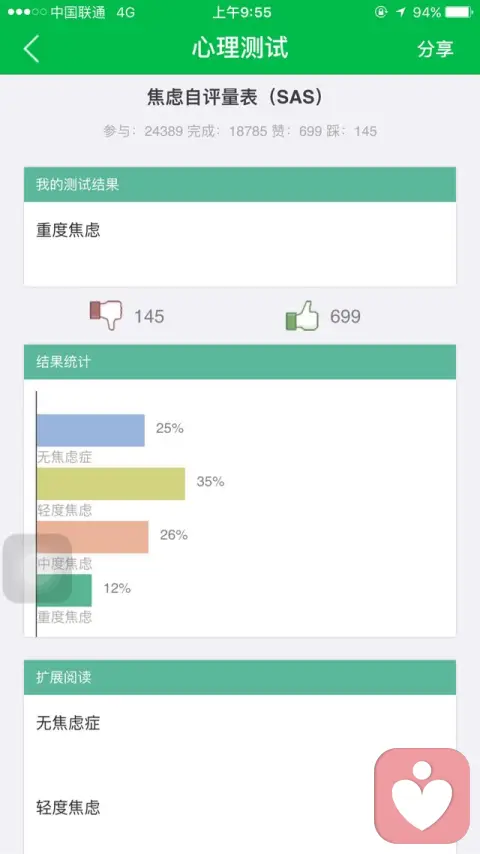Tap the 重度焦虑 test result text

[68, 230]
